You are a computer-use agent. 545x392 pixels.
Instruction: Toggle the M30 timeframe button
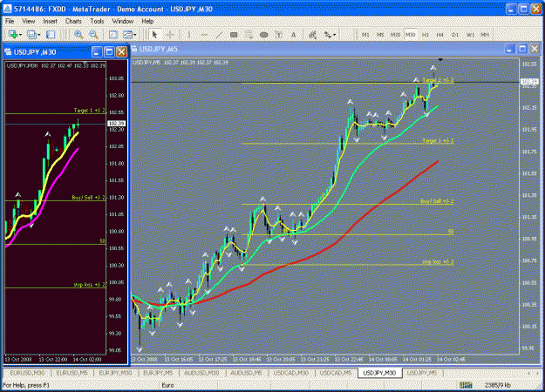tap(411, 35)
